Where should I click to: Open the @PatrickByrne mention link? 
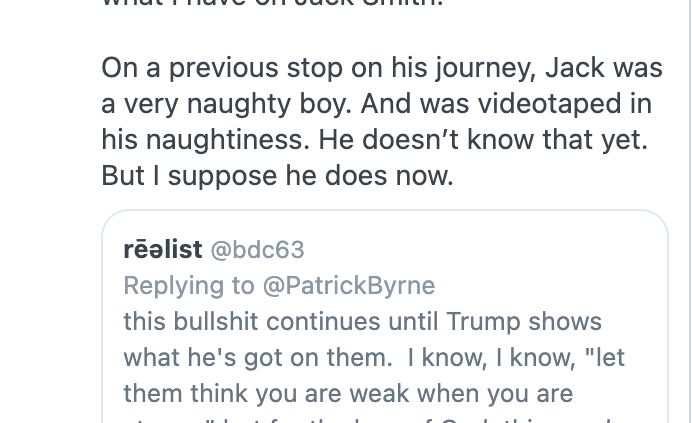tap(348, 286)
